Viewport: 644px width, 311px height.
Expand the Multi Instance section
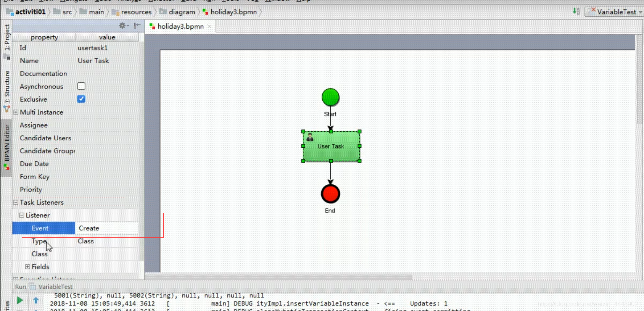[x=16, y=112]
